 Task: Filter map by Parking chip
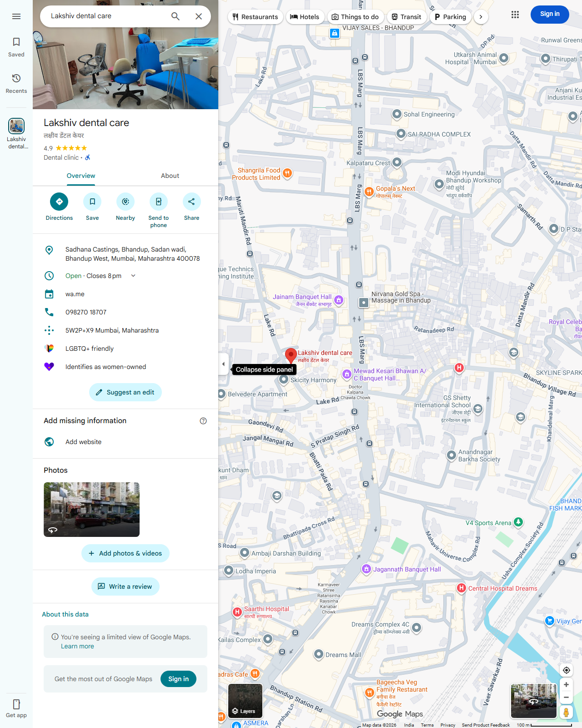pyautogui.click(x=450, y=17)
